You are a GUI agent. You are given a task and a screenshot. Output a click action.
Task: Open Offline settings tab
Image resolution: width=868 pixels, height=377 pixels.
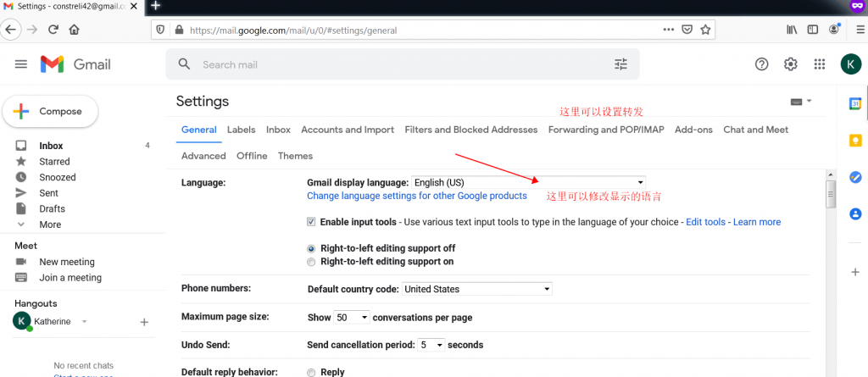click(252, 156)
